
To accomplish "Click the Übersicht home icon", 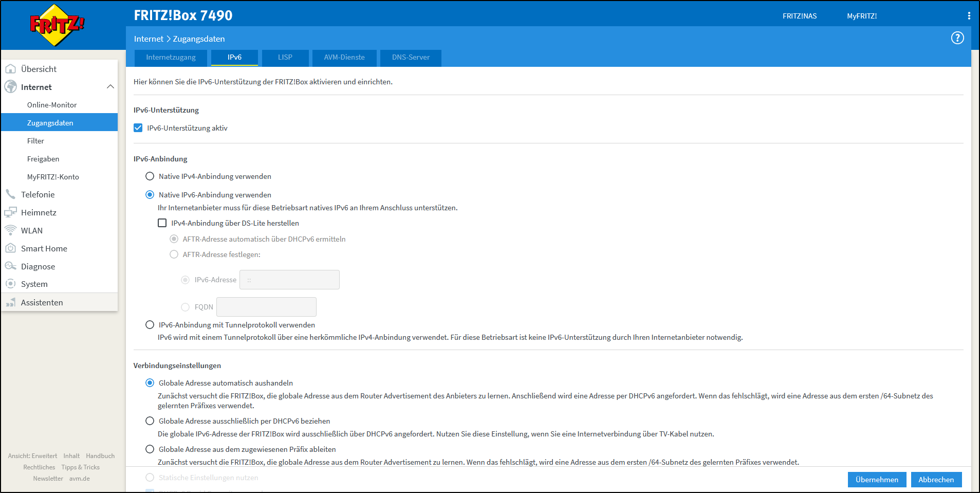I will click(10, 69).
